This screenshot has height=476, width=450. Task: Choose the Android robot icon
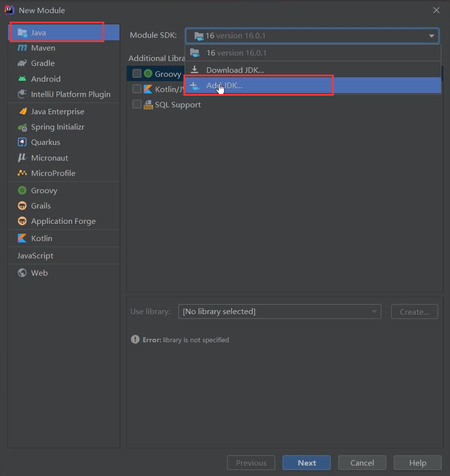(22, 79)
